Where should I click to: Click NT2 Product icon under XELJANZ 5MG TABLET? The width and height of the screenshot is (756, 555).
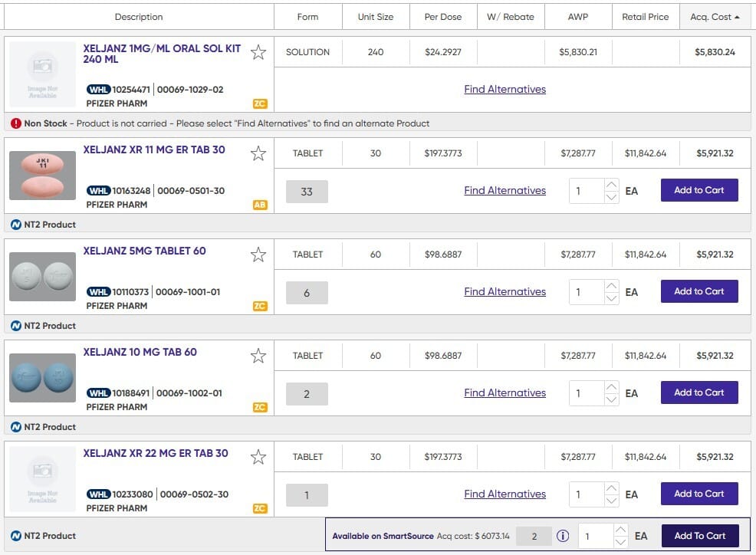(x=16, y=326)
